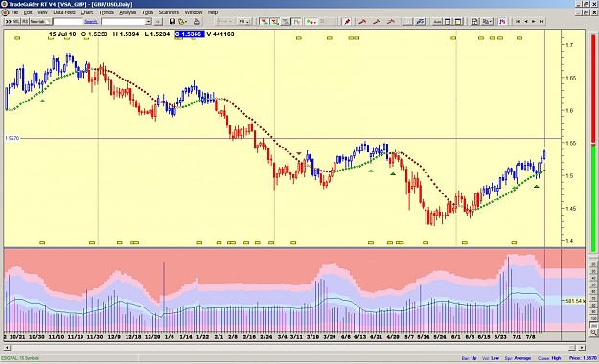
Task: Click the VSL toolbar button
Action: tap(16, 22)
